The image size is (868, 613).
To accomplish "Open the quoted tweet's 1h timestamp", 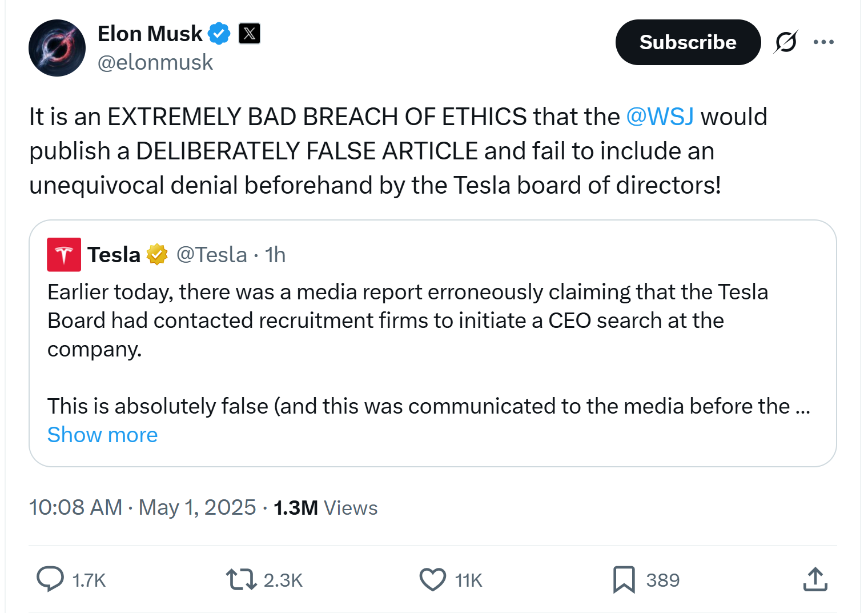I will 275,254.
